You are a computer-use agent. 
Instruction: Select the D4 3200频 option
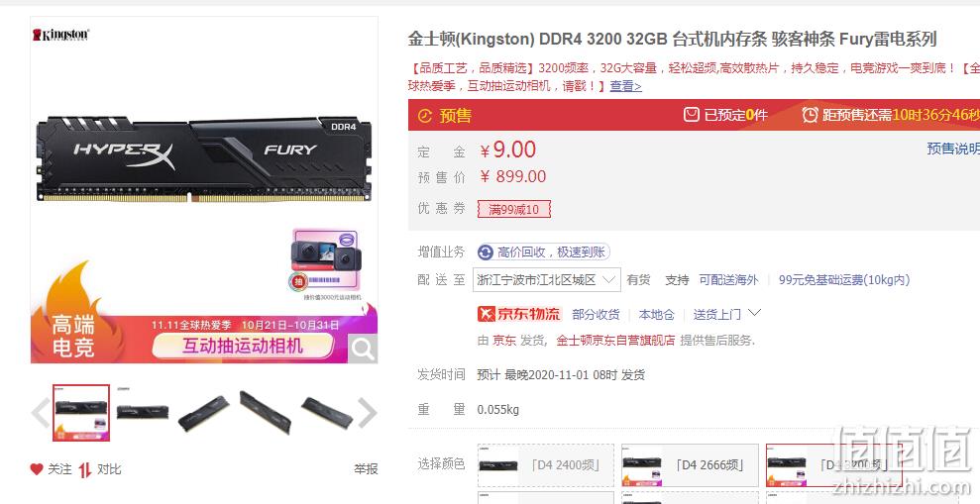[x=834, y=464]
